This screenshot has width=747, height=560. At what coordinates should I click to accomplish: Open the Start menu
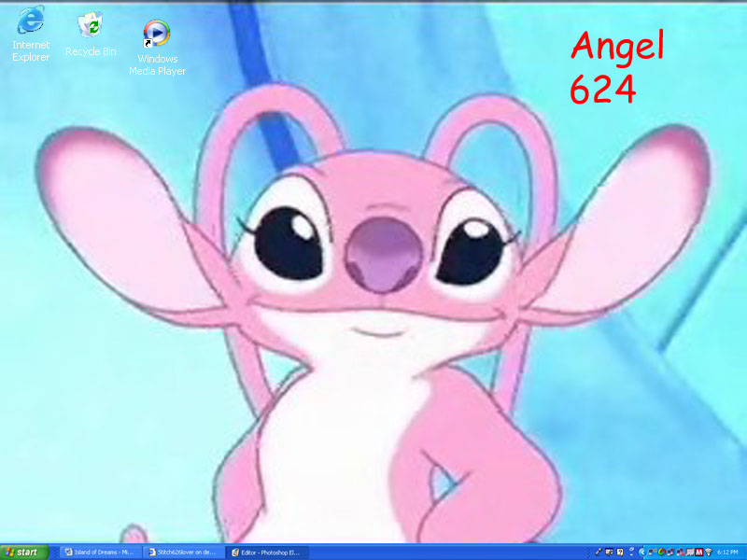(23, 551)
